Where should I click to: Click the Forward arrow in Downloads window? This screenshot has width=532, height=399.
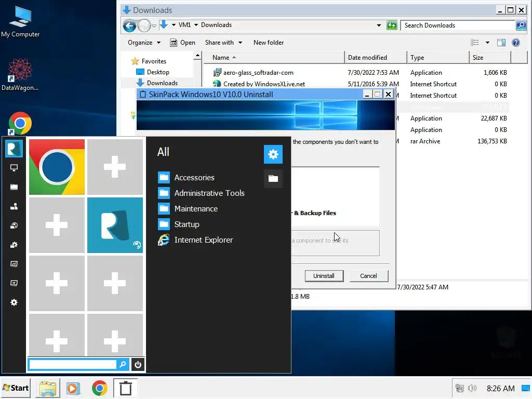pyautogui.click(x=144, y=25)
